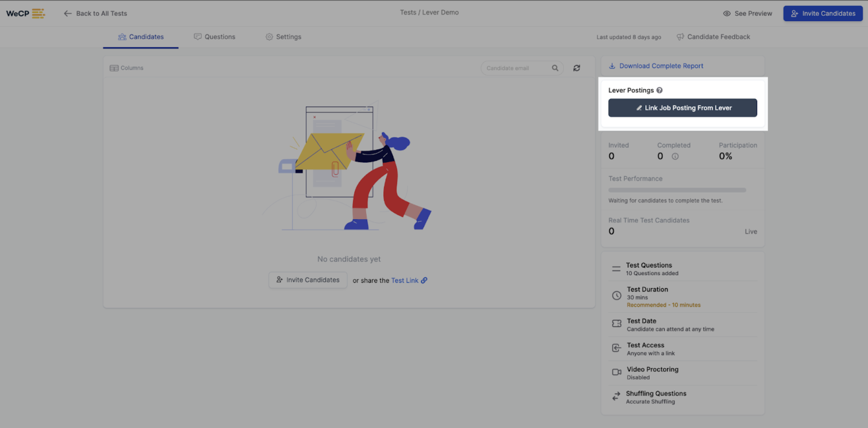868x428 pixels.
Task: Click the top-right Invite Candidates button
Action: point(823,13)
